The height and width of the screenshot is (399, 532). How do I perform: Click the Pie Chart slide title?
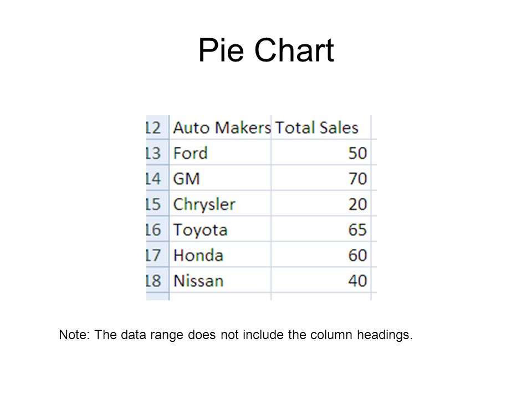coord(267,50)
